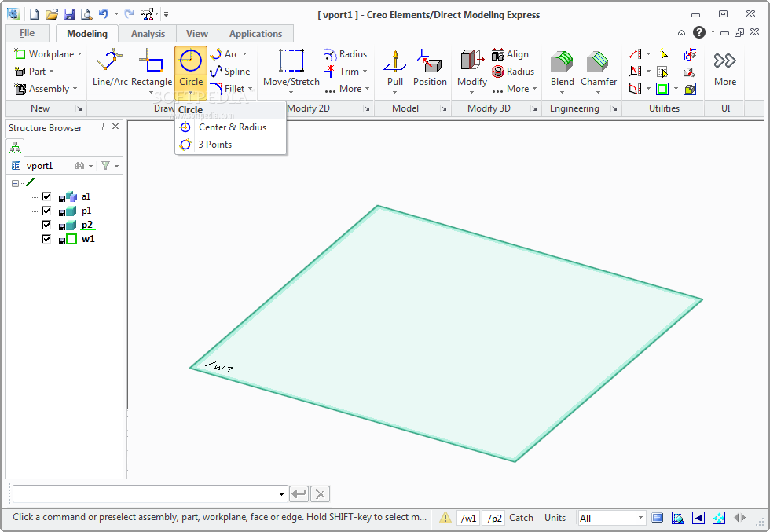Click the Open folder icon

click(52, 14)
